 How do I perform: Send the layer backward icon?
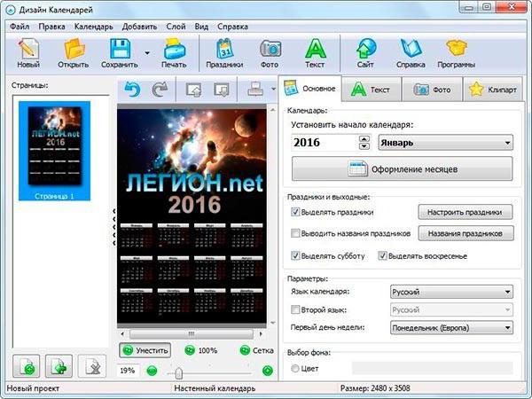coord(221,90)
